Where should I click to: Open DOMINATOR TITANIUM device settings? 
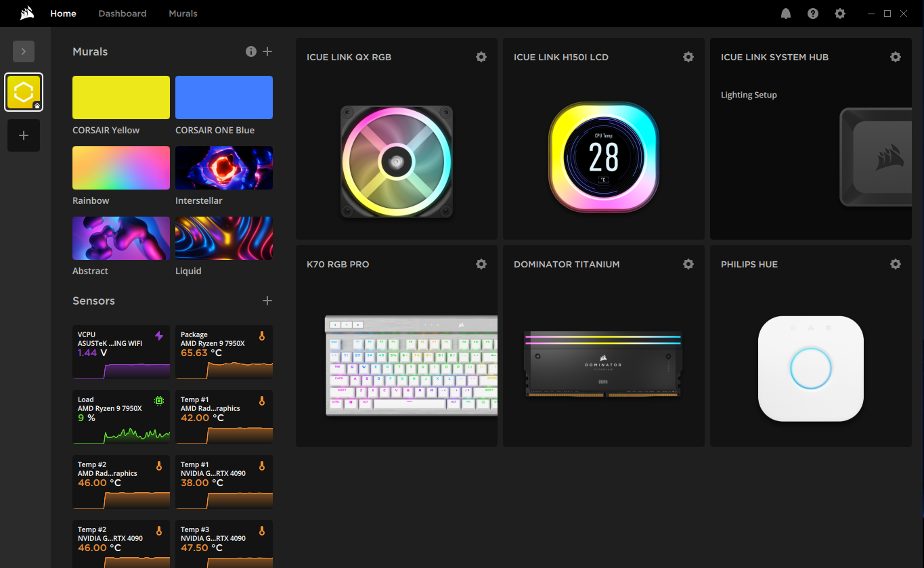coord(688,264)
